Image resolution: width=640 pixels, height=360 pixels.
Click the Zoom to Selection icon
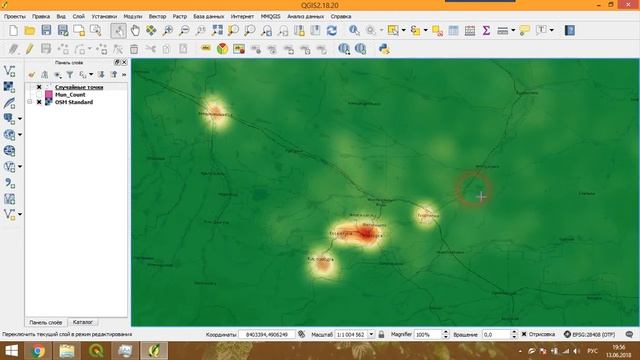click(233, 30)
